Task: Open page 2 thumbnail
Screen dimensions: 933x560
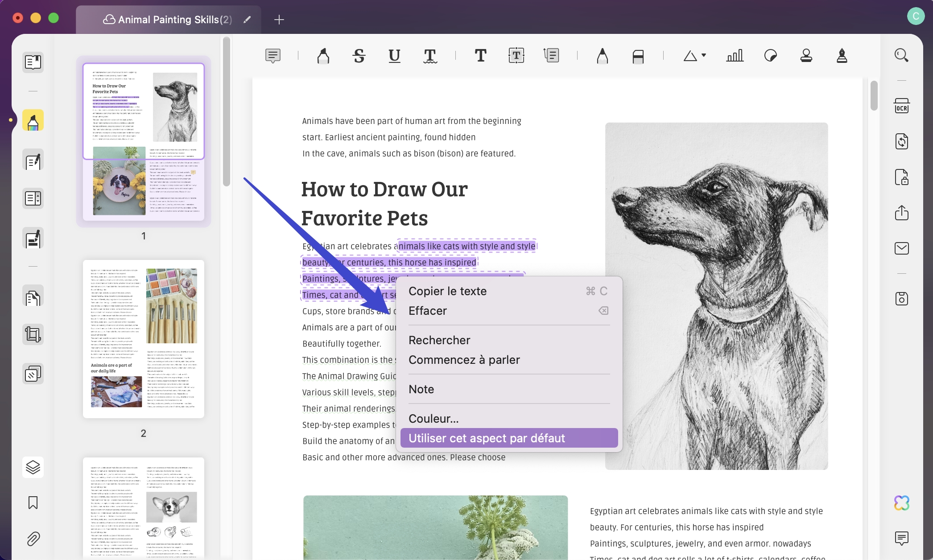Action: point(144,339)
